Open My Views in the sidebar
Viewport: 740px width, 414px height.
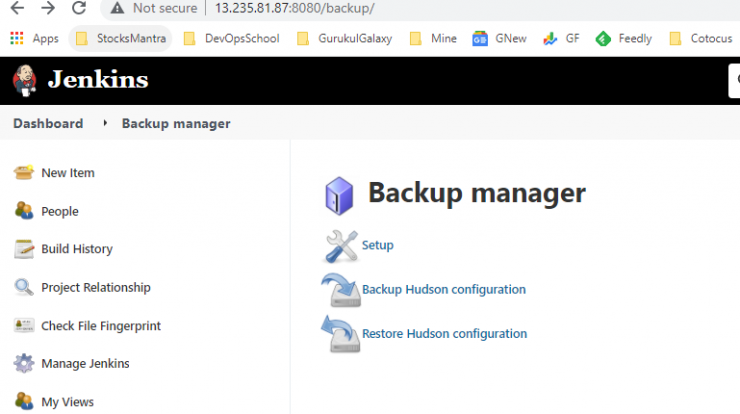tap(67, 402)
